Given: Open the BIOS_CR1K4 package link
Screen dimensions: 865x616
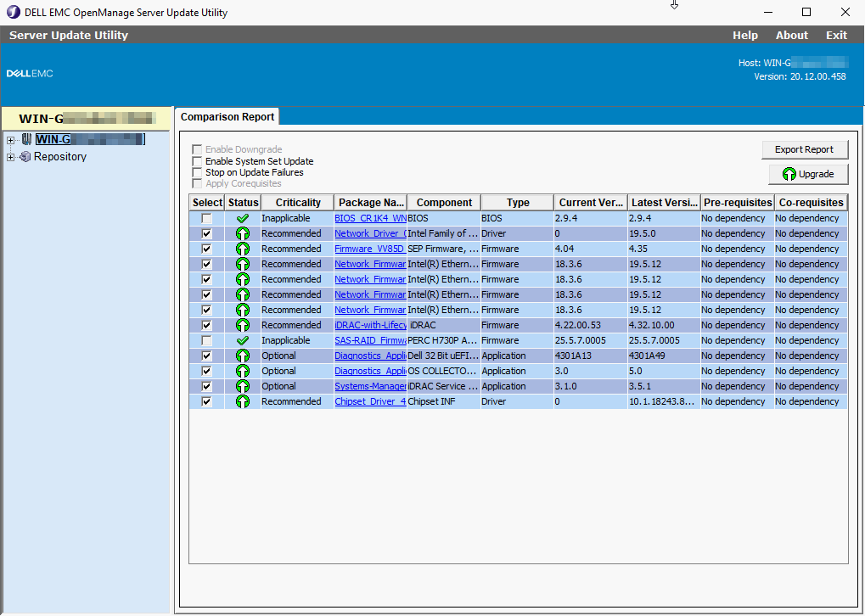Looking at the screenshot, I should 370,218.
